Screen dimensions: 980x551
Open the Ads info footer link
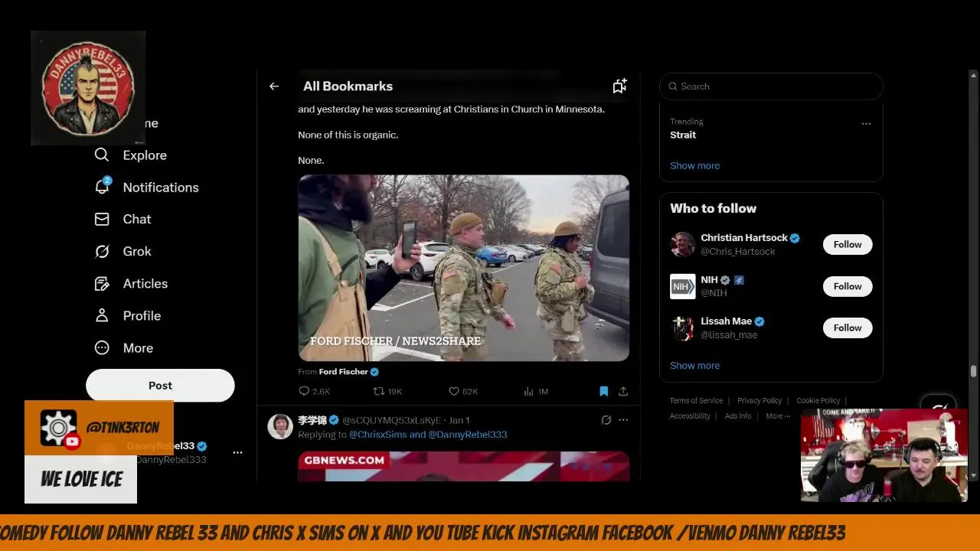(x=738, y=416)
